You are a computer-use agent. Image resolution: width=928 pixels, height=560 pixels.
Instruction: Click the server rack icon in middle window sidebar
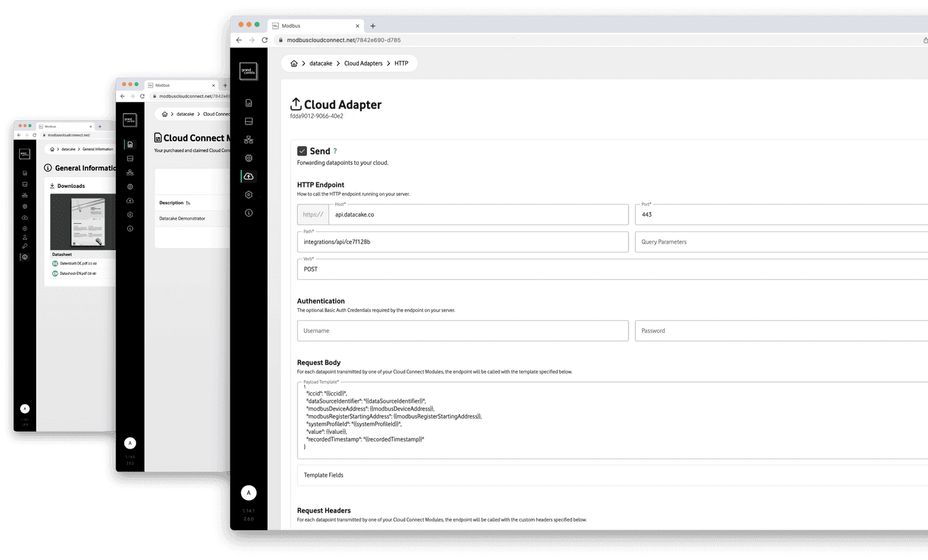pos(130,159)
